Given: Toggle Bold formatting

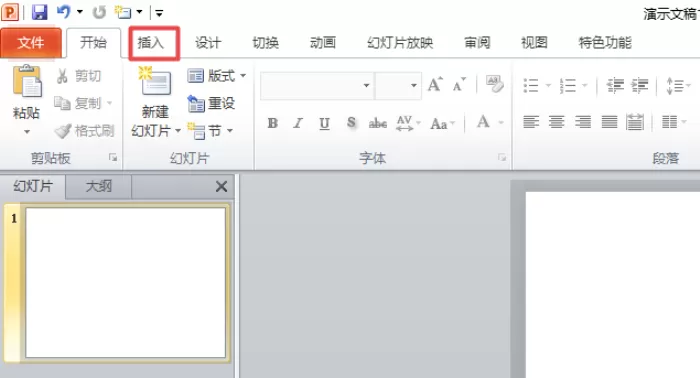Looking at the screenshot, I should pyautogui.click(x=272, y=123).
